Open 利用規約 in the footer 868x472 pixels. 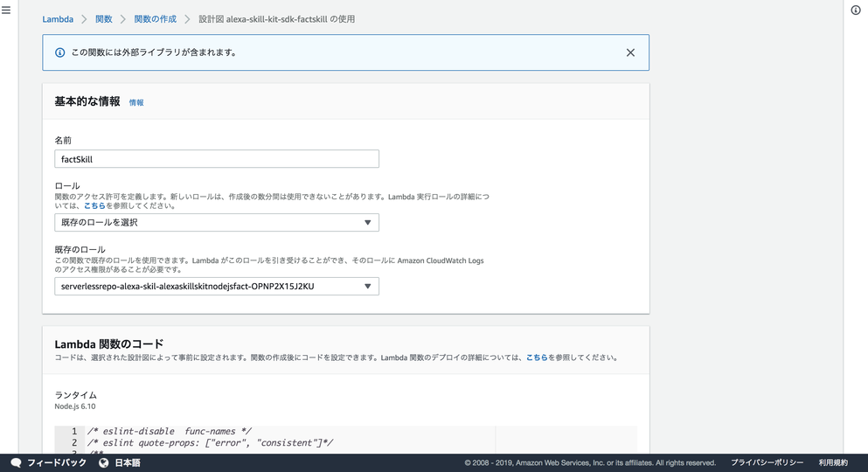pos(833,462)
